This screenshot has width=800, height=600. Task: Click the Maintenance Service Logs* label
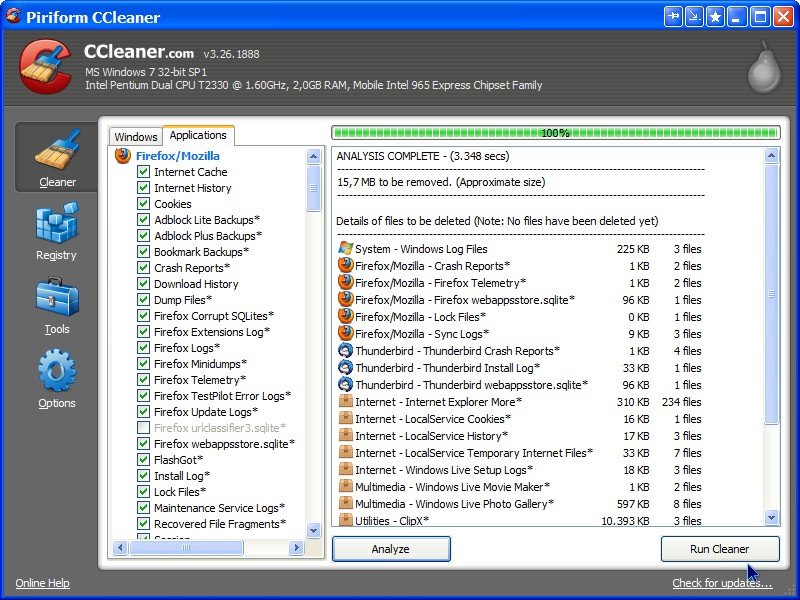(219, 508)
